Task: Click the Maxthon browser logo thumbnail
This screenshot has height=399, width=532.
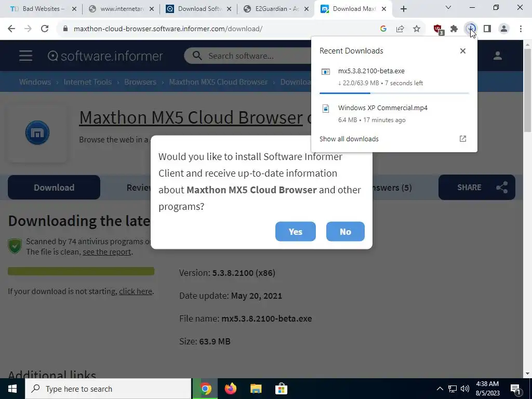Action: coord(37,132)
